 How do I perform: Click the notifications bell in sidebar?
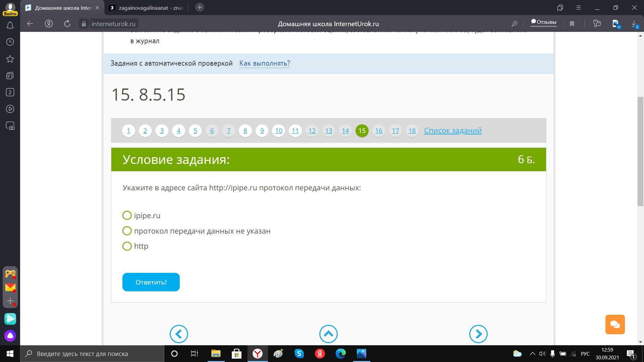tap(10, 25)
